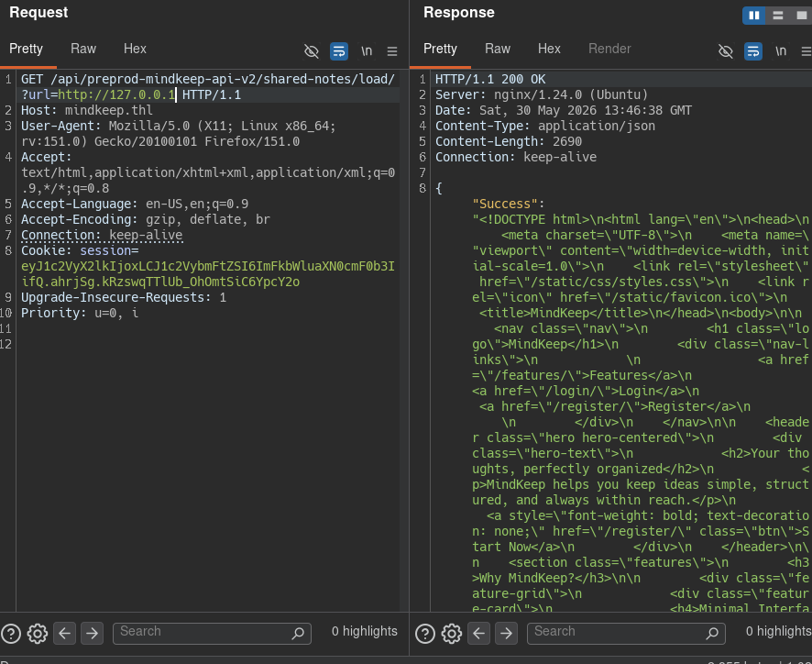
Task: Click the Upgrade-Insecure-Requests header line
Action: pos(124,297)
